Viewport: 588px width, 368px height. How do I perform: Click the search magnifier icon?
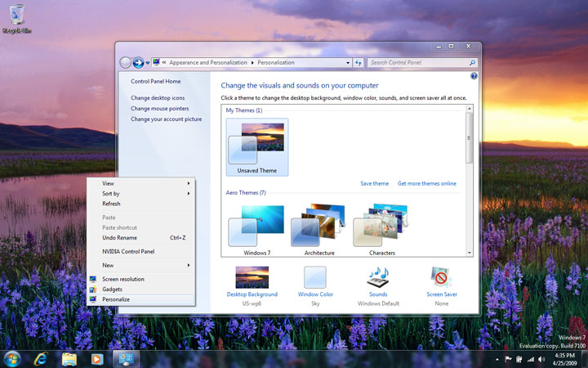pyautogui.click(x=472, y=63)
